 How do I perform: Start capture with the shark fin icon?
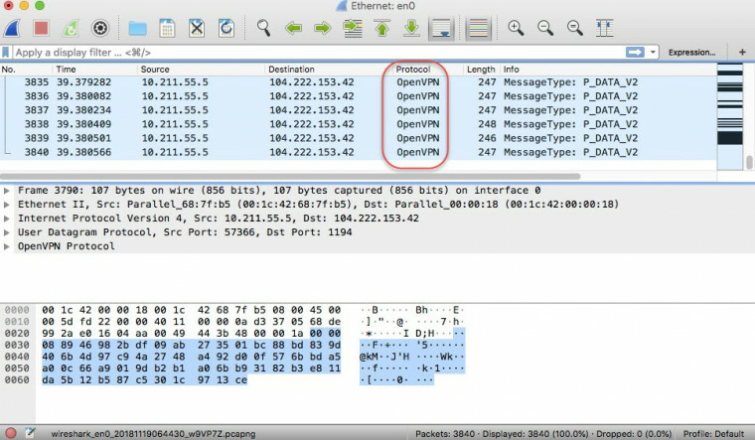[12, 28]
